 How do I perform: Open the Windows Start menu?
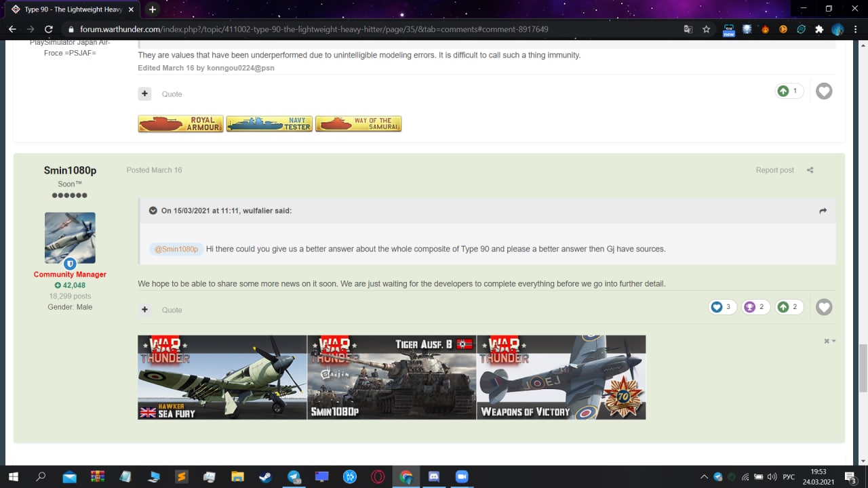coord(14,476)
